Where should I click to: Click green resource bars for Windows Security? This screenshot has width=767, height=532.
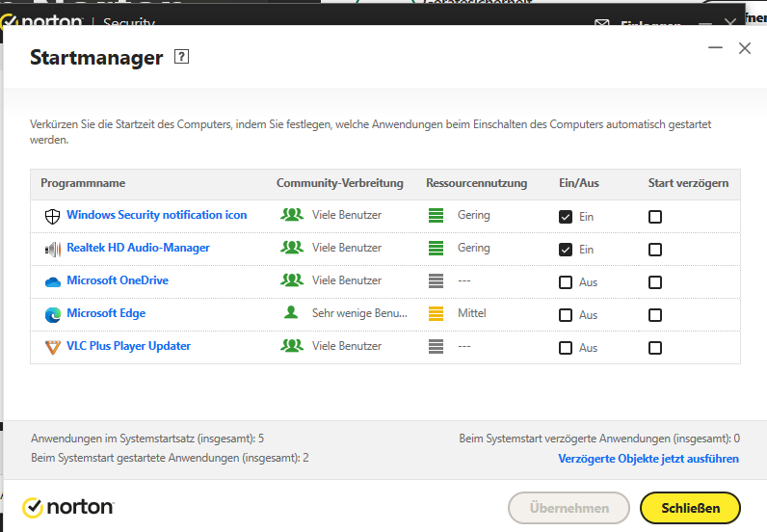[x=436, y=215]
